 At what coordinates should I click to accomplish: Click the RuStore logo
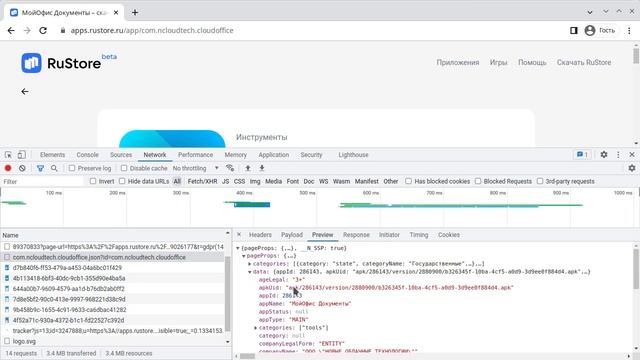(x=61, y=63)
